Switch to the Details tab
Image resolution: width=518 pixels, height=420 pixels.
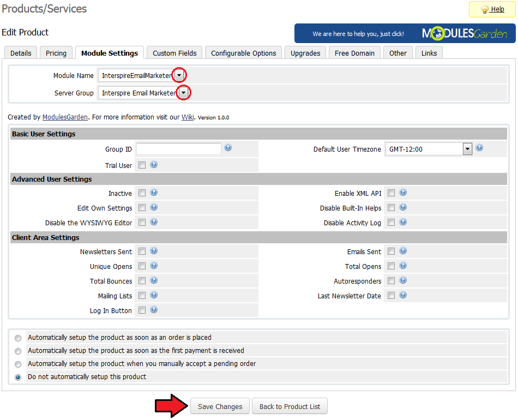click(x=21, y=53)
